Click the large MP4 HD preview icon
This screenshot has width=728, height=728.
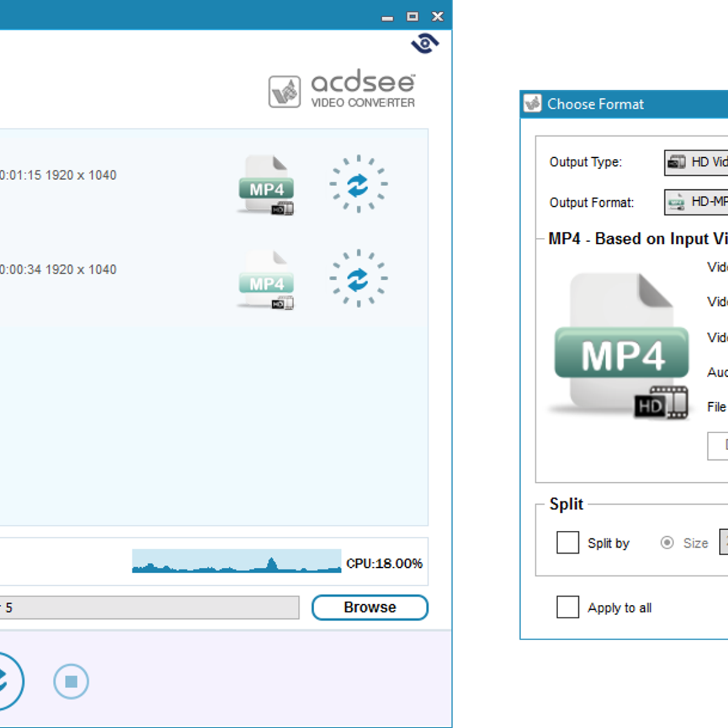click(x=621, y=346)
